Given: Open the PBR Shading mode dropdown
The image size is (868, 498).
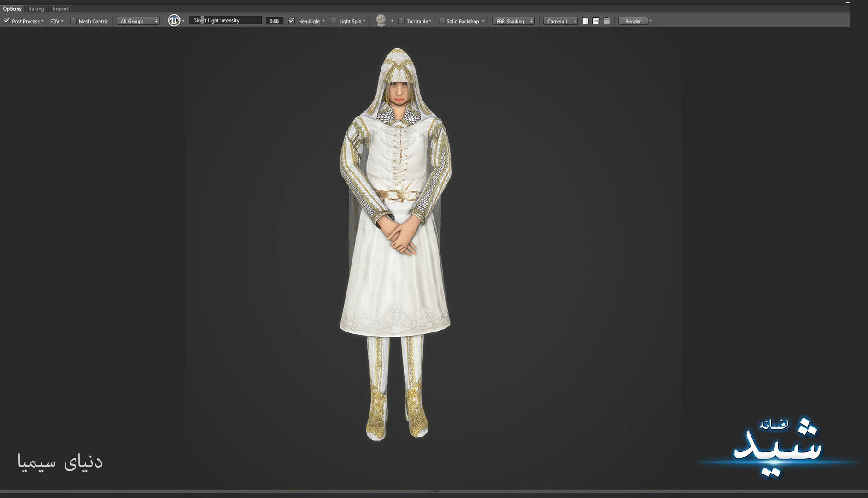Looking at the screenshot, I should (513, 21).
